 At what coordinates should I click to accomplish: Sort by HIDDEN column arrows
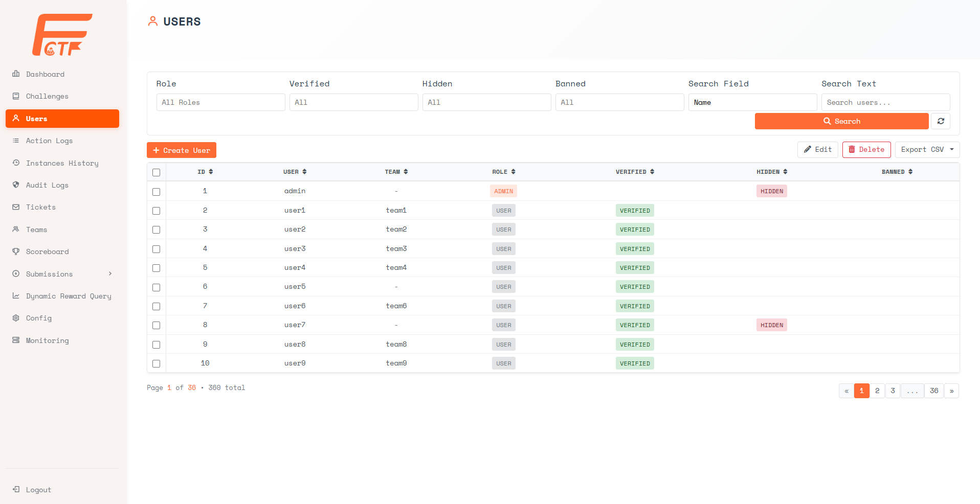pos(785,172)
